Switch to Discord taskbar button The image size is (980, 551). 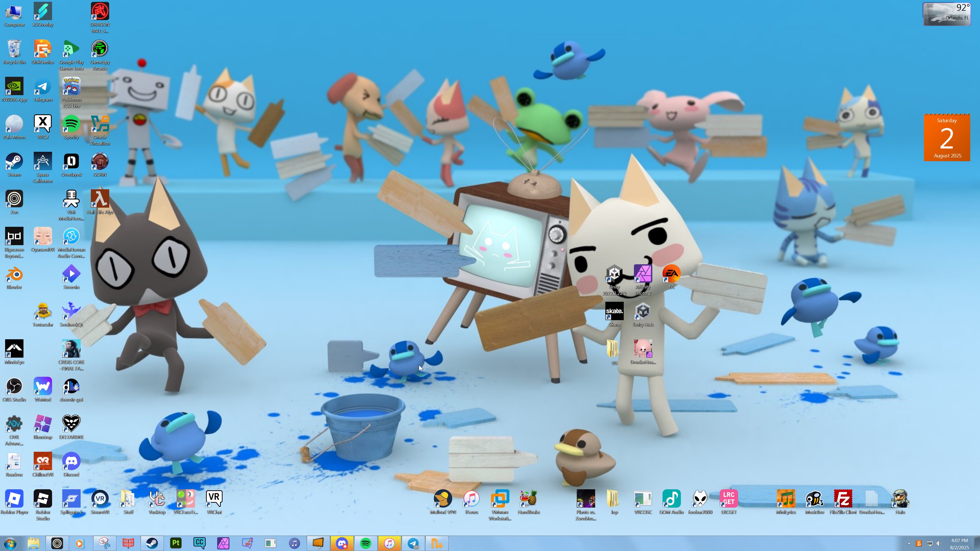point(342,543)
